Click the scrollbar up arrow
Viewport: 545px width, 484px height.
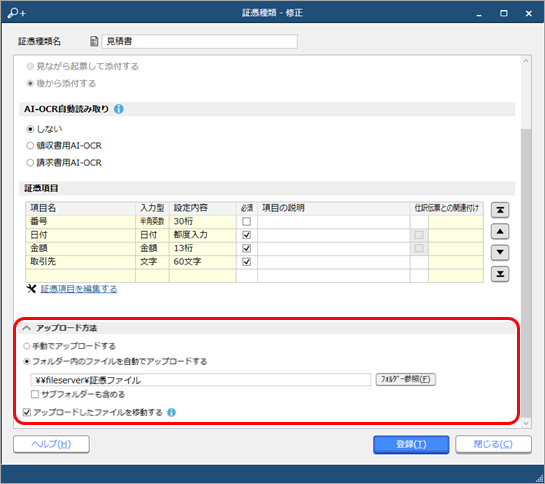526,61
